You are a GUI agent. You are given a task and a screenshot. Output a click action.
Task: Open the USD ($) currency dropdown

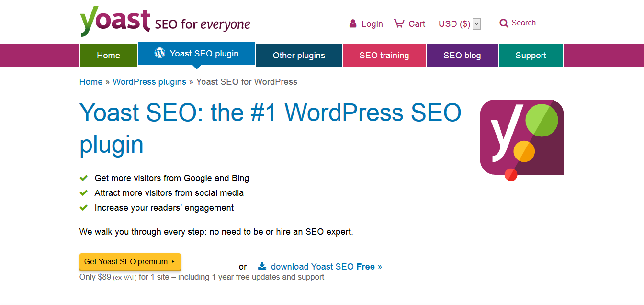pos(476,24)
